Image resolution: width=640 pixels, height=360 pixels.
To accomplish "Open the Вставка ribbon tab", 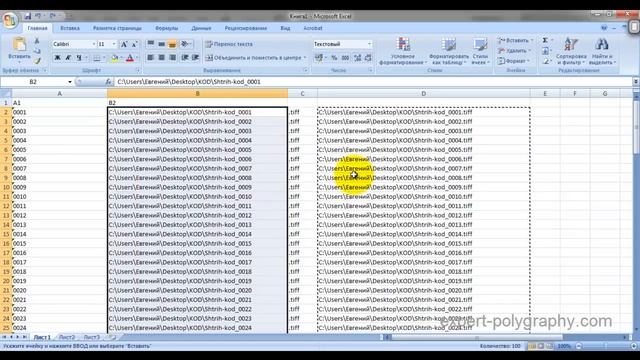I will tap(70, 28).
